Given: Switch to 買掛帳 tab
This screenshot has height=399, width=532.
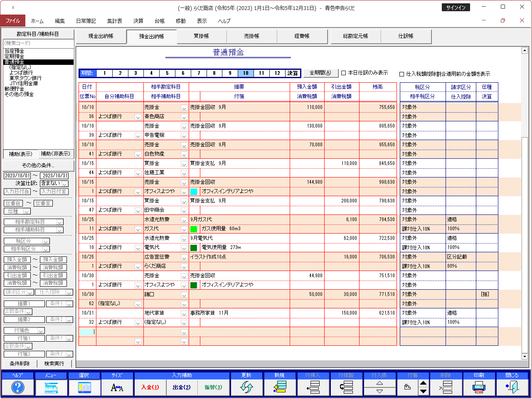Looking at the screenshot, I should pos(202,36).
